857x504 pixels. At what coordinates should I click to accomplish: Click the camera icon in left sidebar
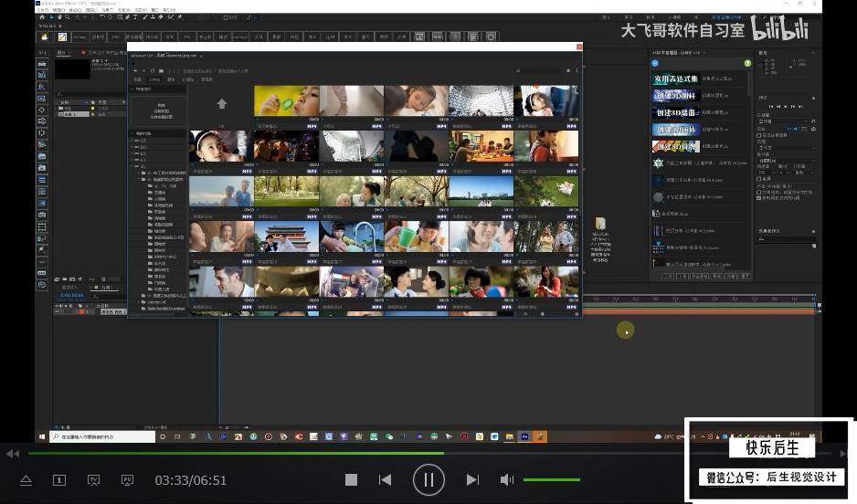42,215
